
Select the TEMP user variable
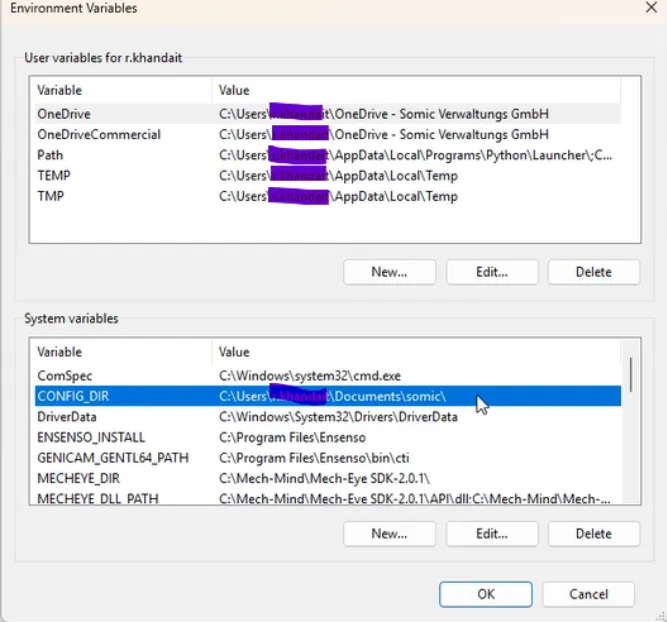coord(328,175)
